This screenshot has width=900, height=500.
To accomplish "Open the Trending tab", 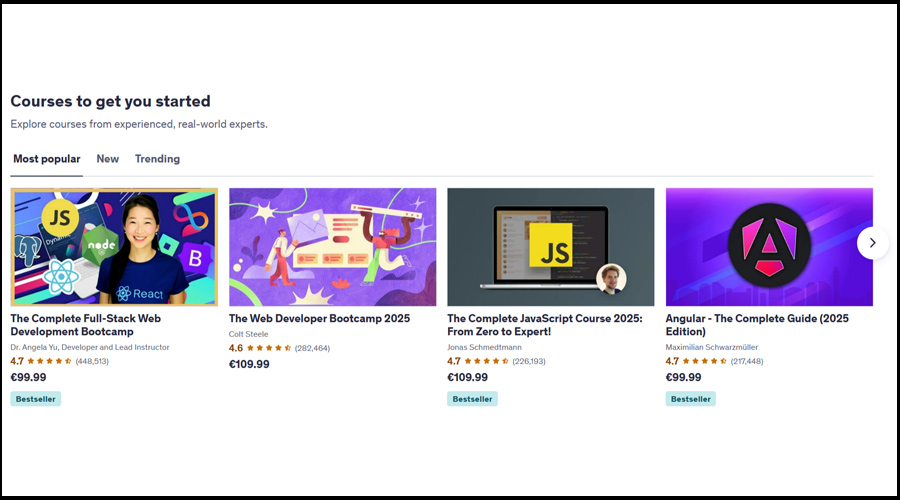I will (x=157, y=159).
